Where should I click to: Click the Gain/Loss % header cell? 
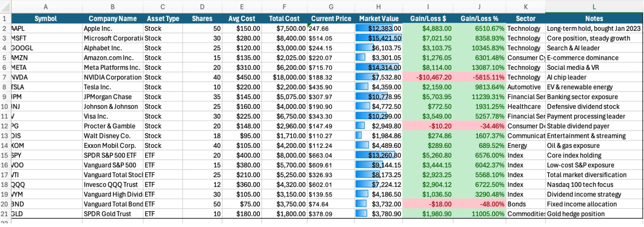[479, 19]
